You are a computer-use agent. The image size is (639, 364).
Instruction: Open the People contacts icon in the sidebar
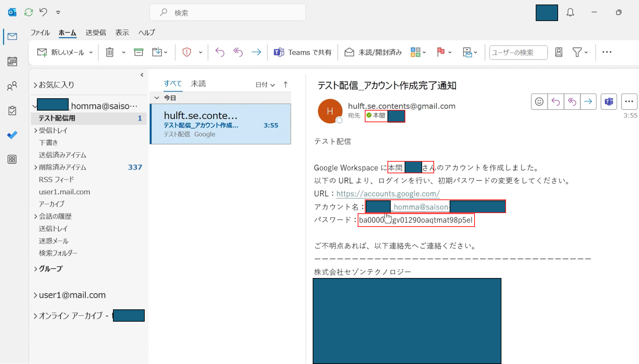12,86
